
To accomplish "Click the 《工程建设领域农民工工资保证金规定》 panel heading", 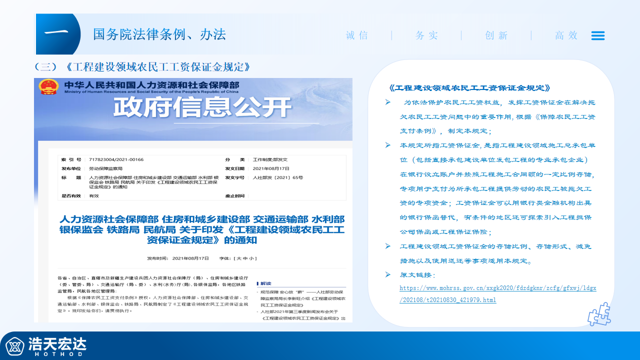I will [469, 88].
